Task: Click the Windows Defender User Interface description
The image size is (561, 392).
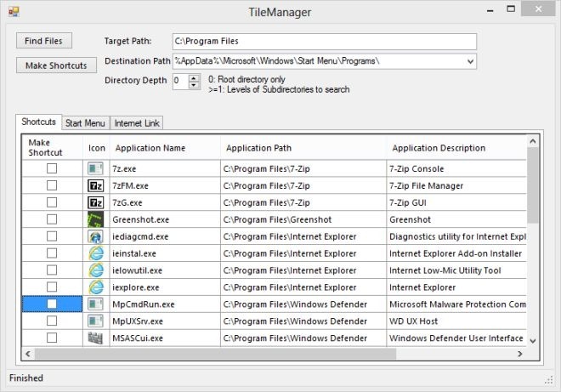Action: coord(456,338)
